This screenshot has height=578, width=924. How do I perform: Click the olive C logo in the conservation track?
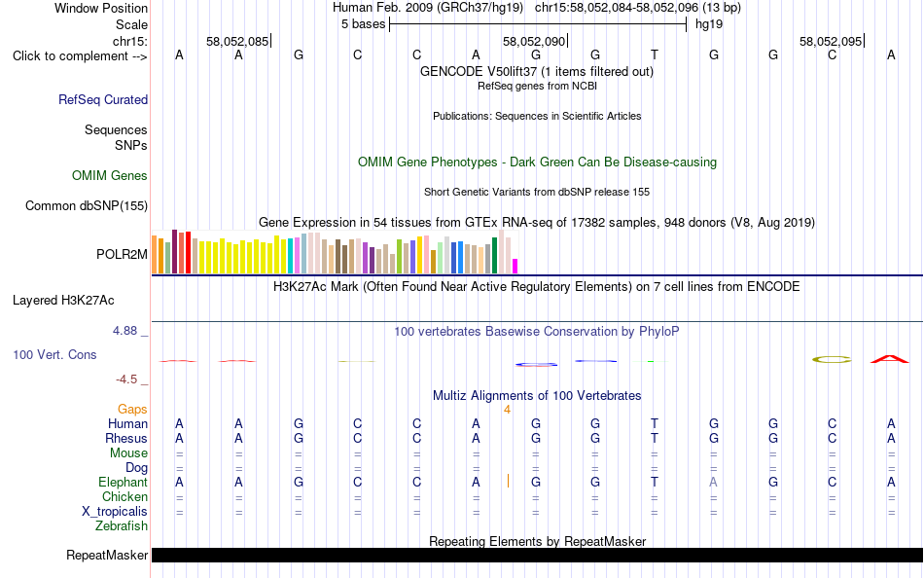coord(832,360)
